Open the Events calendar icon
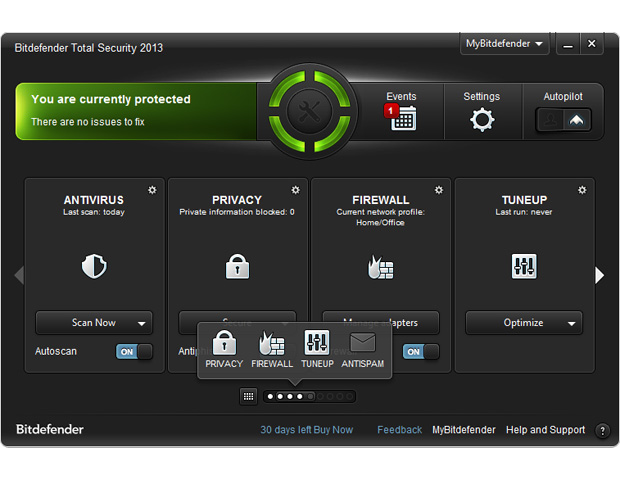Image resolution: width=620 pixels, height=480 pixels. (x=402, y=118)
